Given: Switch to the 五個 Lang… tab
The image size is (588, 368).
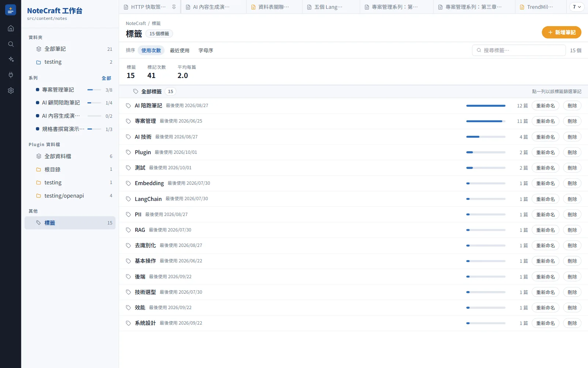Looking at the screenshot, I should [331, 7].
